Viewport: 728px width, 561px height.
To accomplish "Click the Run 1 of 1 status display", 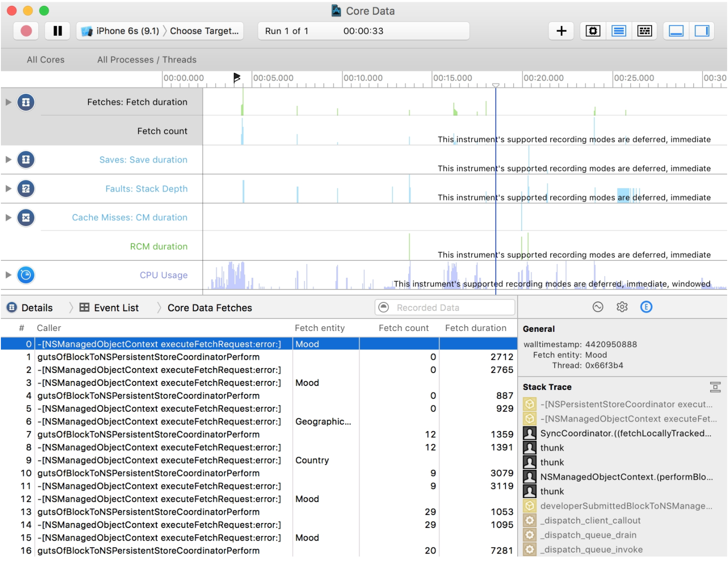I will 364,31.
